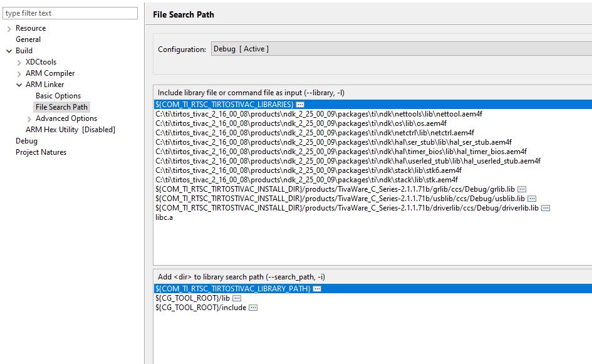Select the stk6.aem4f library entry
The height and width of the screenshot is (364, 592).
[x=308, y=170]
